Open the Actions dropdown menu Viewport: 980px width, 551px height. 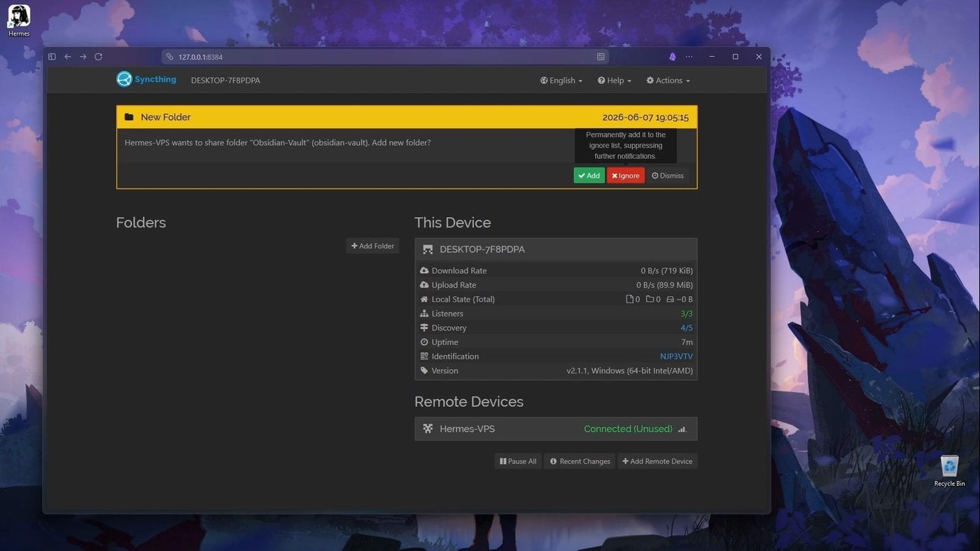(x=668, y=81)
